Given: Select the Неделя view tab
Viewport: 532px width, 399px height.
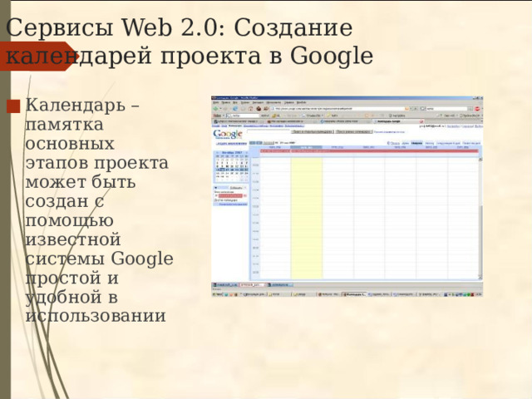Looking at the screenshot, I should (416, 143).
